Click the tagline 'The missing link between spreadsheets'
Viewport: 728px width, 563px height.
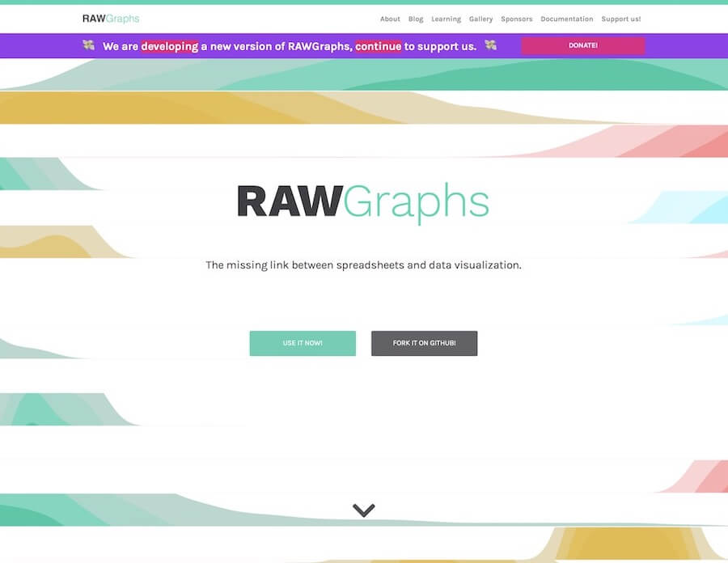click(305, 265)
